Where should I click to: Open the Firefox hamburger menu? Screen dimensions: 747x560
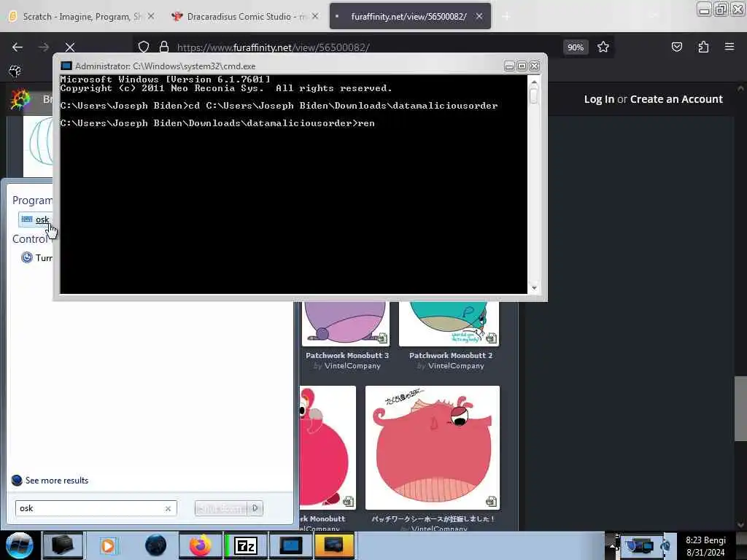tap(729, 47)
